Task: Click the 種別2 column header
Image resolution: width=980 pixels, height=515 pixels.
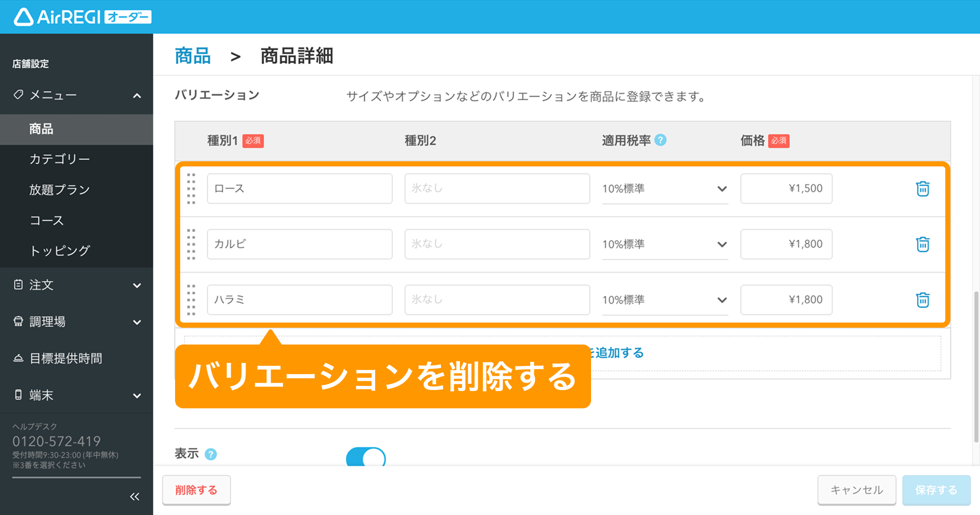Action: (420, 140)
